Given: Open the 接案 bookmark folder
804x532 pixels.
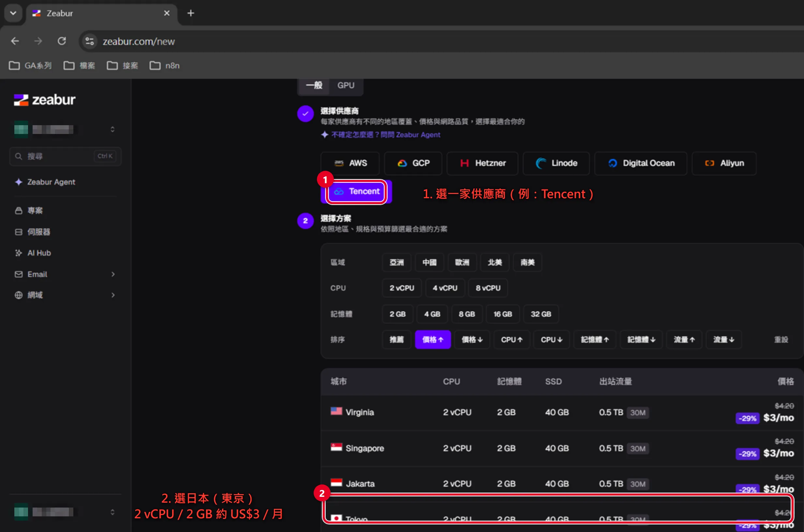Looking at the screenshot, I should coord(123,65).
